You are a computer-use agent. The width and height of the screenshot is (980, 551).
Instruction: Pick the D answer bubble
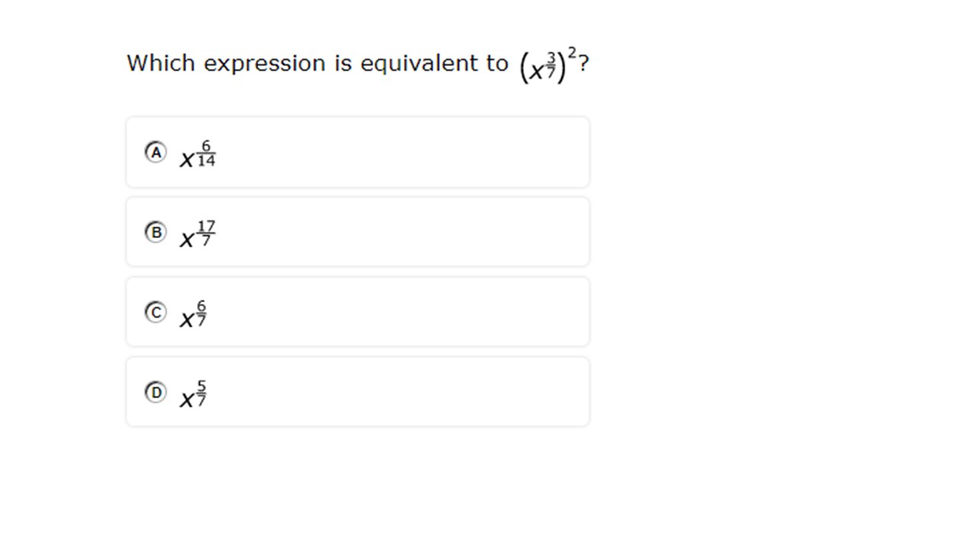click(x=155, y=393)
